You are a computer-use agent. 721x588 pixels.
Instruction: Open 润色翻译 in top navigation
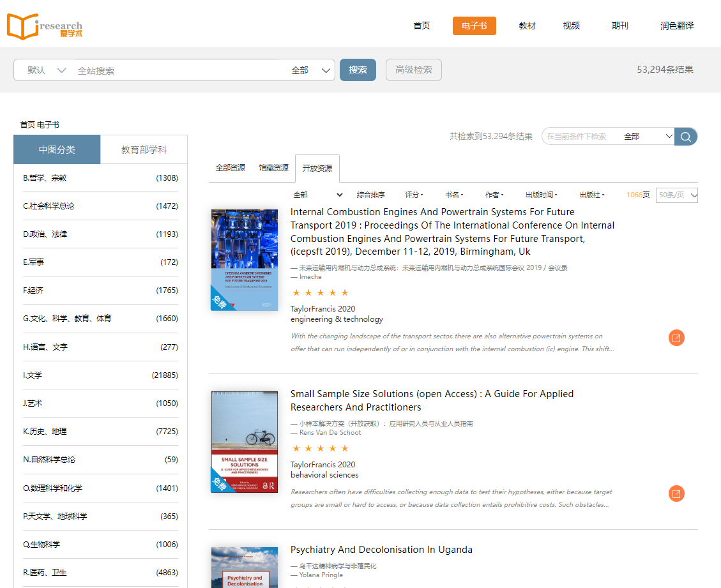[x=677, y=26]
